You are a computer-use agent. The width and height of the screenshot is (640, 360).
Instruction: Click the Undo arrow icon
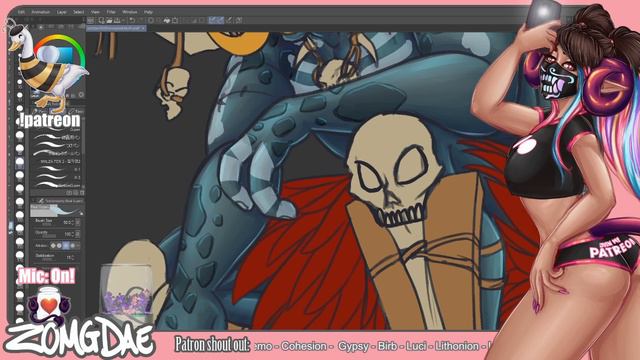132,20
